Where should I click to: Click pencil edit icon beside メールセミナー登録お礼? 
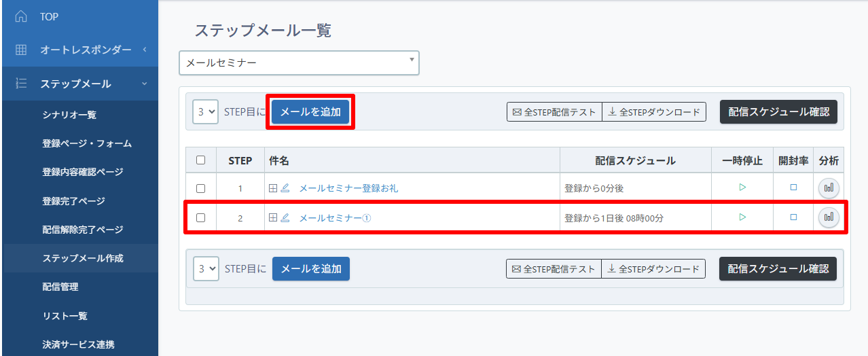tap(285, 188)
